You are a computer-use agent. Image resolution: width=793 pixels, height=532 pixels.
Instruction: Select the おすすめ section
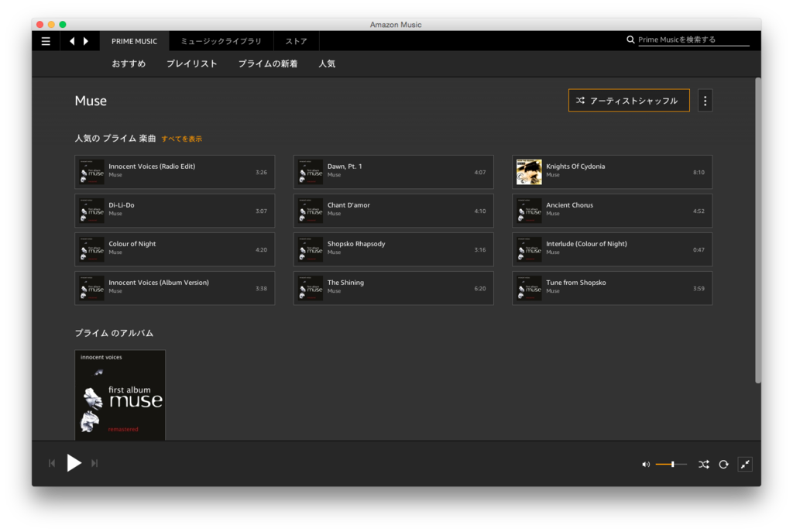pyautogui.click(x=129, y=63)
